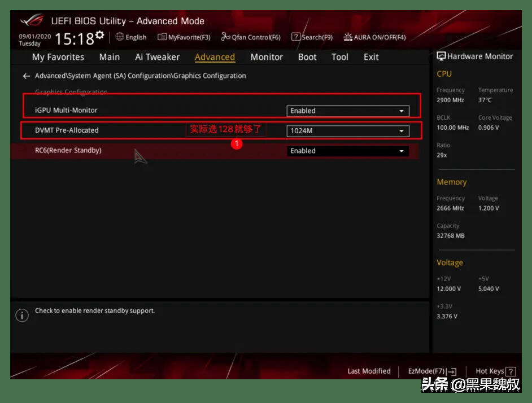The image size is (532, 403).
Task: Click the Last Modified button
Action: tap(369, 371)
